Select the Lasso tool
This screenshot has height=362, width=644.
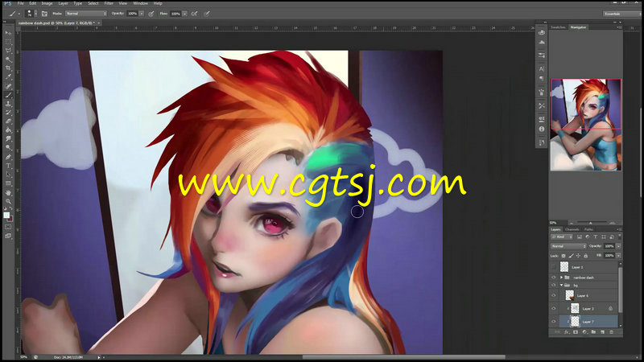click(x=8, y=51)
